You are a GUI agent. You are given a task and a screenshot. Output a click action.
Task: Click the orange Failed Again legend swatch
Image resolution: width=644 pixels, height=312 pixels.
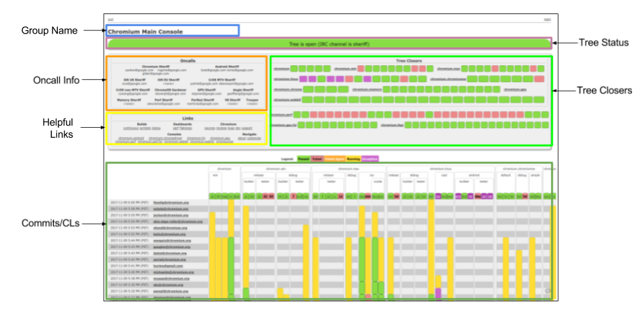[x=335, y=159]
